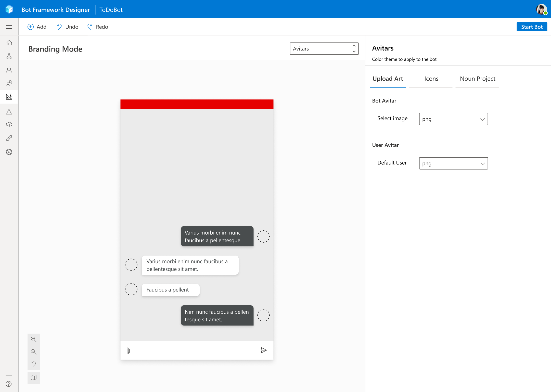Zoom in on the canvas
The image size is (551, 392).
(x=34, y=339)
